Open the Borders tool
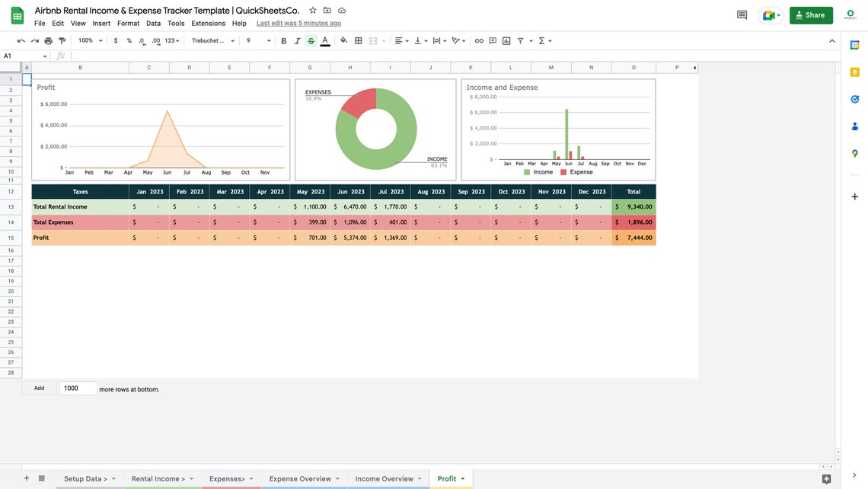 click(356, 40)
